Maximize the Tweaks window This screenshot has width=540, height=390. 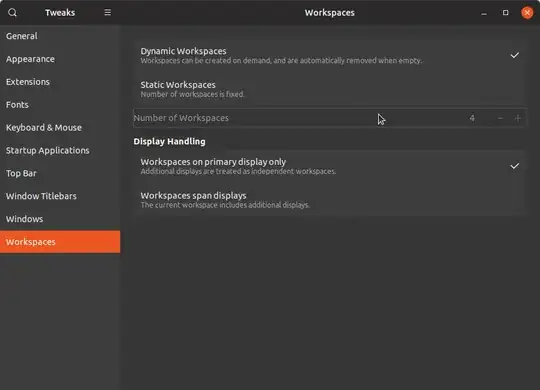pos(505,13)
